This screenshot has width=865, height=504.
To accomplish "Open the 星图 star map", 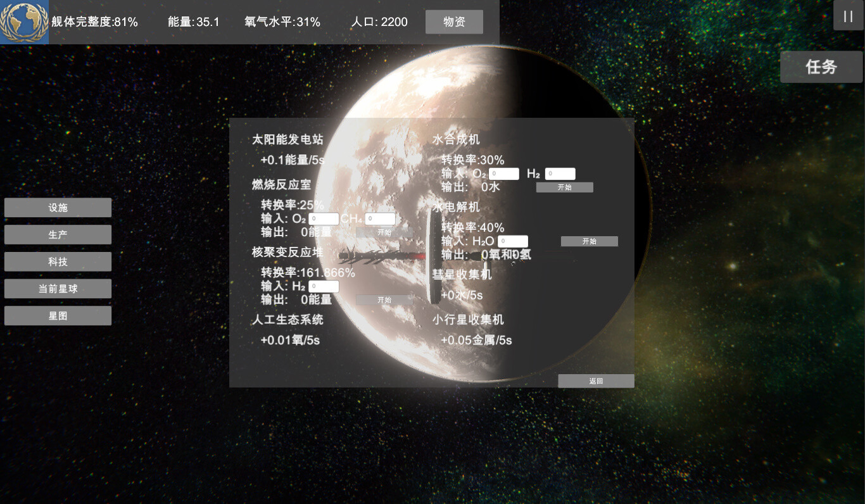I will pyautogui.click(x=58, y=315).
